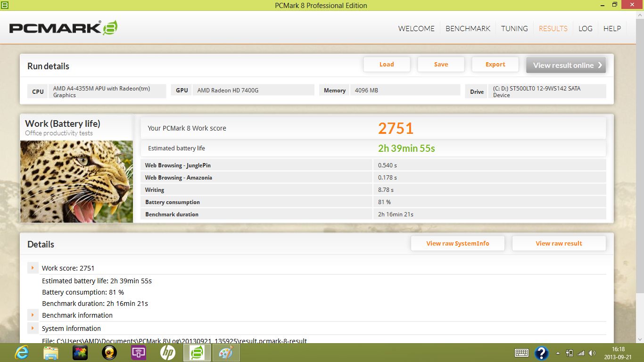Click Battery consumption: 81 % in Details

[x=83, y=292]
